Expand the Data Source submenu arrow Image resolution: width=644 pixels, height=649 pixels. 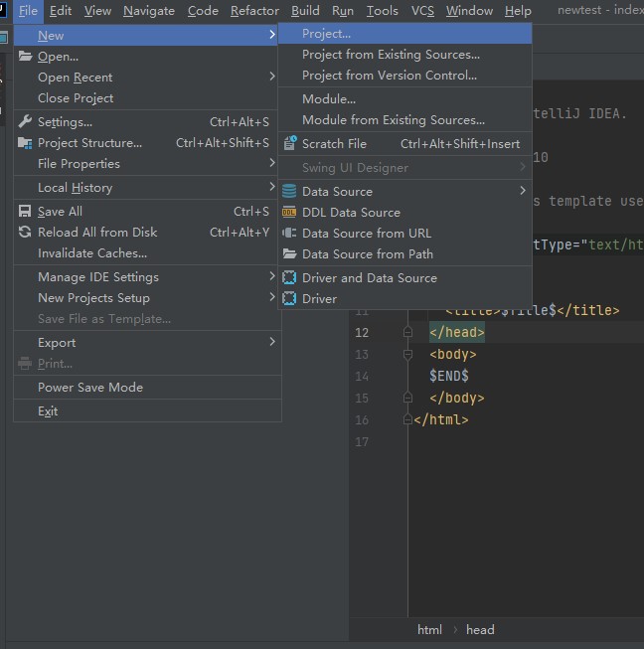pyautogui.click(x=523, y=191)
